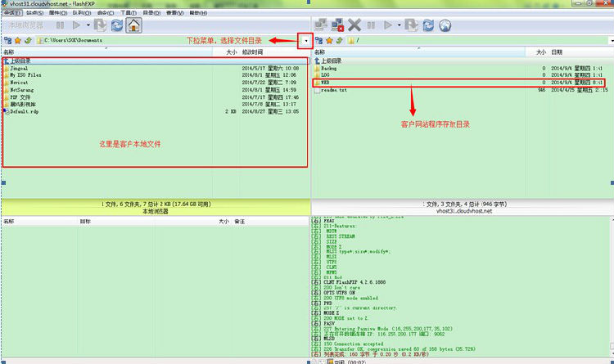Click the disconnect icon in remote toolbar

(x=336, y=25)
